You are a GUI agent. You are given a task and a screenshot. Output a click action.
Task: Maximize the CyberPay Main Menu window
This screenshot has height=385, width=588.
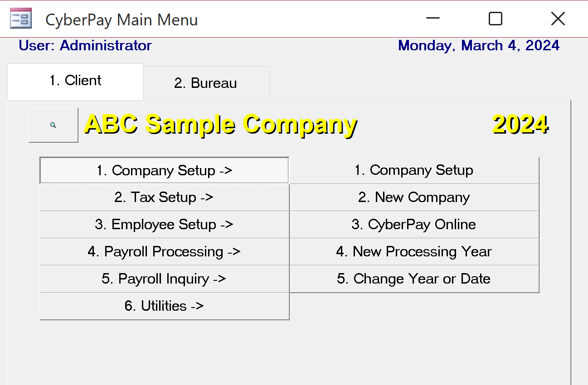coord(495,19)
